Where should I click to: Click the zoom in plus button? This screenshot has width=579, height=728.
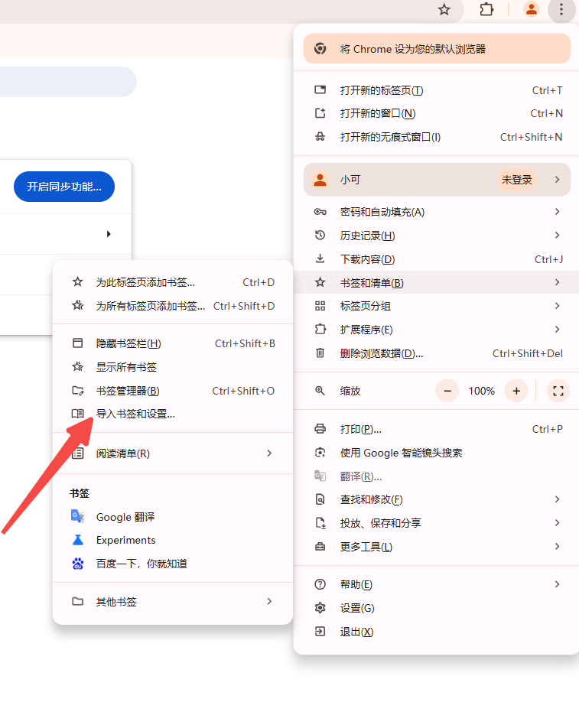(x=516, y=391)
